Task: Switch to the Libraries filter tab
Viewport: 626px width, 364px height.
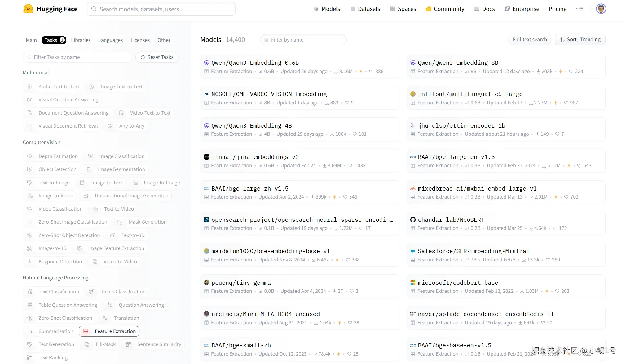Action: click(81, 40)
